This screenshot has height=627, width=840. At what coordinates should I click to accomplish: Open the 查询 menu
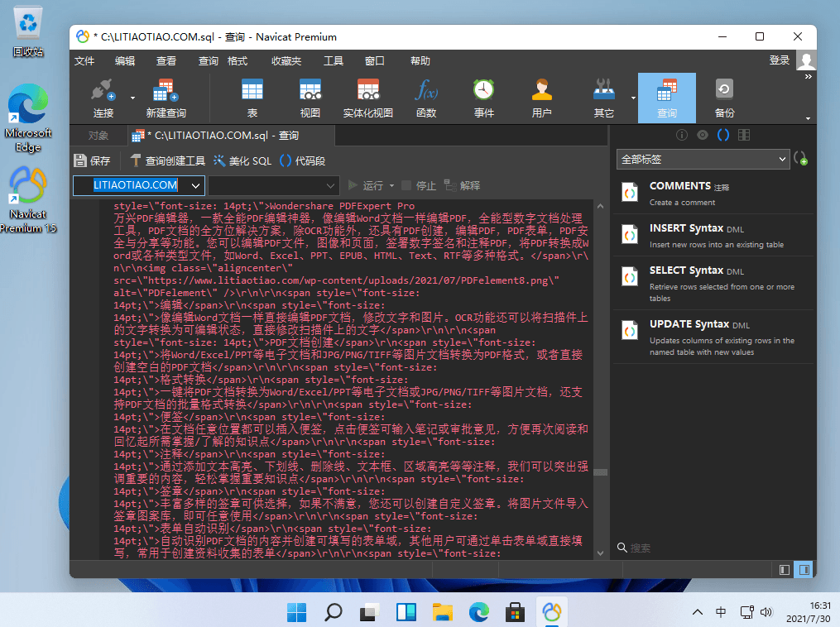click(x=208, y=61)
